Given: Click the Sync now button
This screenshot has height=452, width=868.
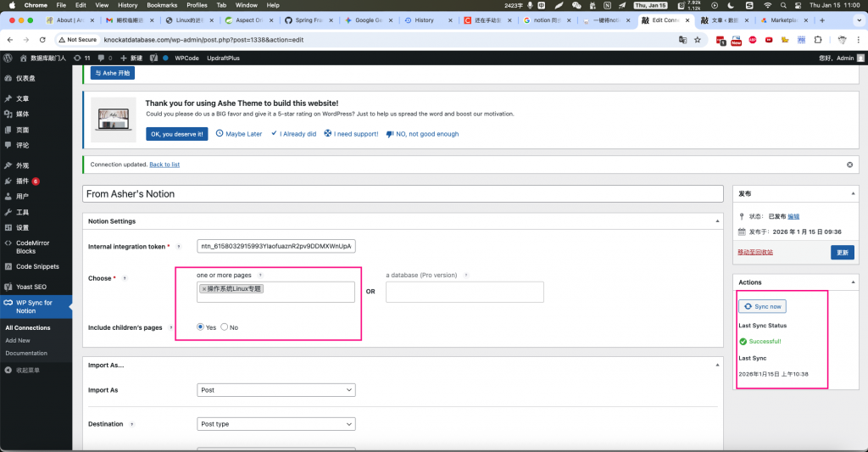Looking at the screenshot, I should point(762,306).
